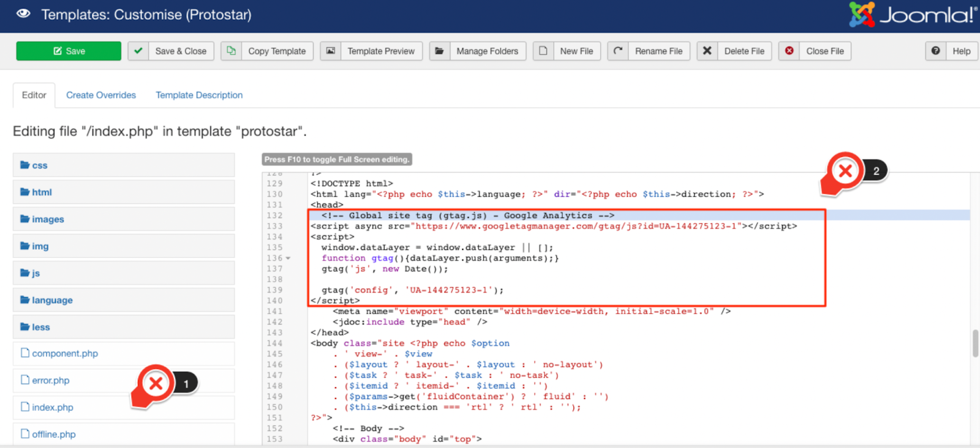Switch to Template Description tab
Image resolution: width=980 pixels, height=448 pixels.
(x=199, y=95)
